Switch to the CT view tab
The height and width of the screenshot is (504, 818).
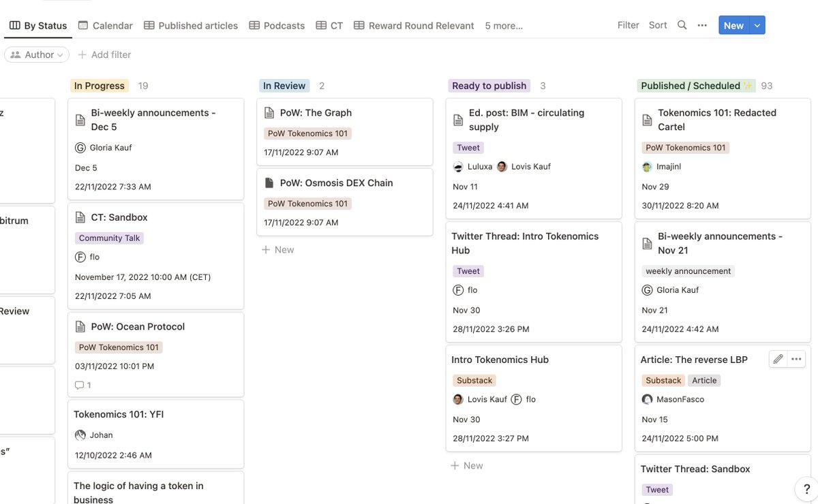330,26
